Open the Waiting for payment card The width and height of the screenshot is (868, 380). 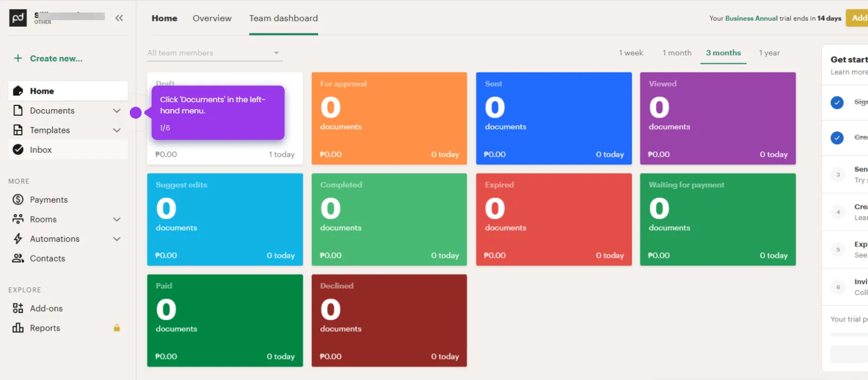coord(718,219)
